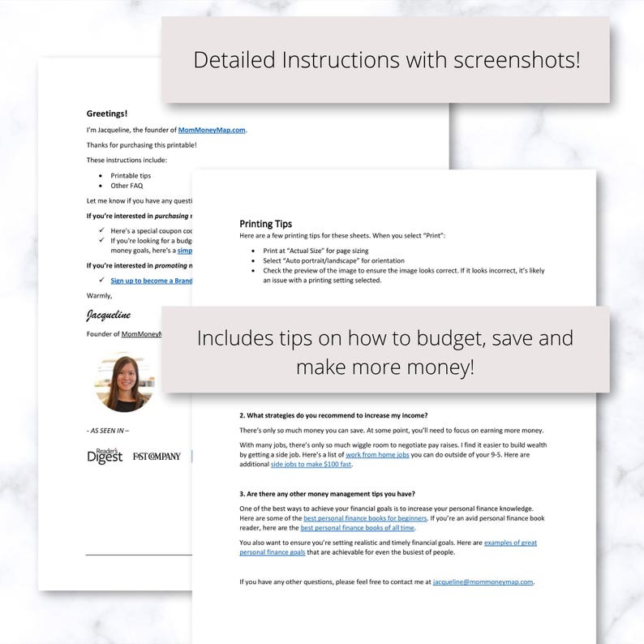This screenshot has height=644, width=644.
Task: Click the Greetings! heading
Action: (x=107, y=114)
